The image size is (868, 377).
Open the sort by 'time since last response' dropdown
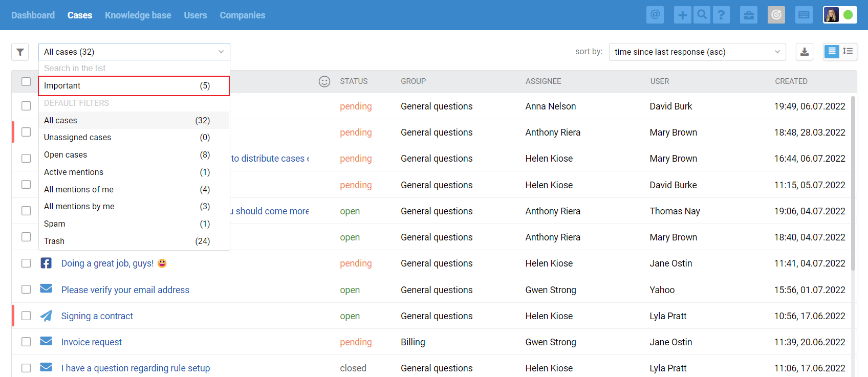[x=697, y=52]
